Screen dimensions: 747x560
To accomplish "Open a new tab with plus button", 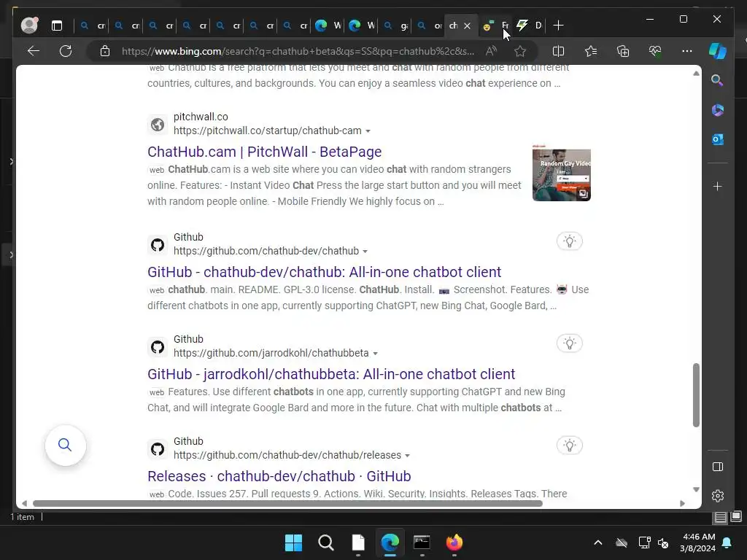I will point(558,26).
